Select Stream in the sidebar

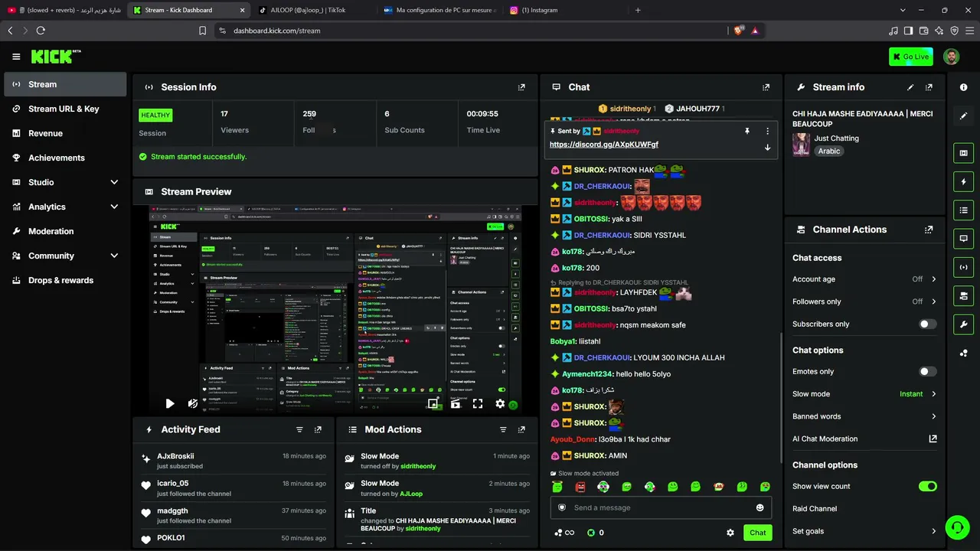coord(65,84)
